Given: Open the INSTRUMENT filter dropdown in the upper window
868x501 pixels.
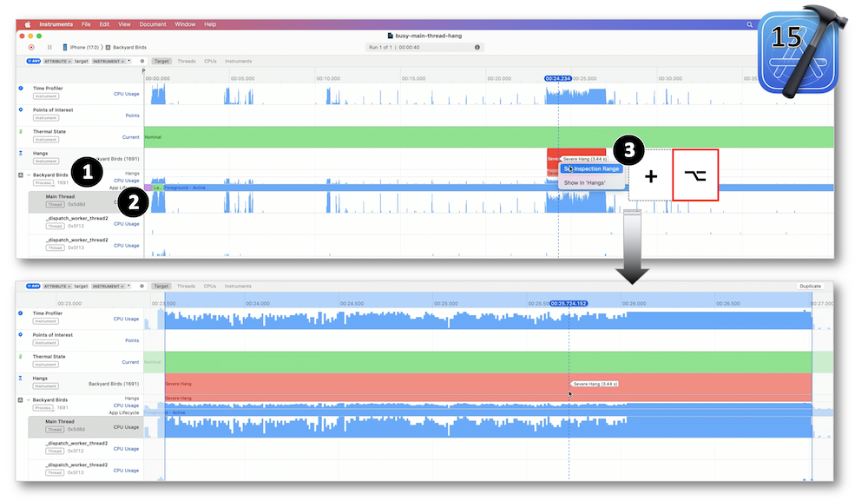Looking at the screenshot, I should (x=109, y=62).
